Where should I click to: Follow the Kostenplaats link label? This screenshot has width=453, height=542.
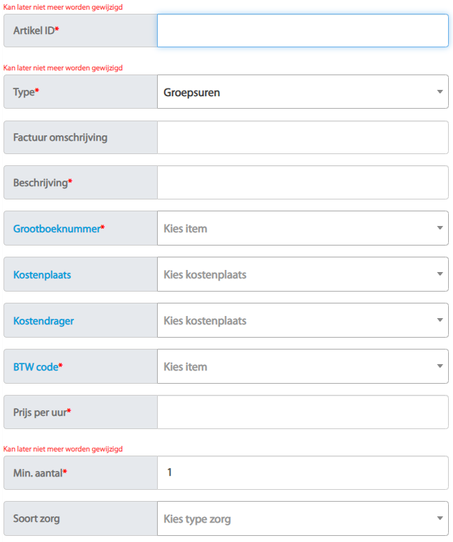click(42, 275)
